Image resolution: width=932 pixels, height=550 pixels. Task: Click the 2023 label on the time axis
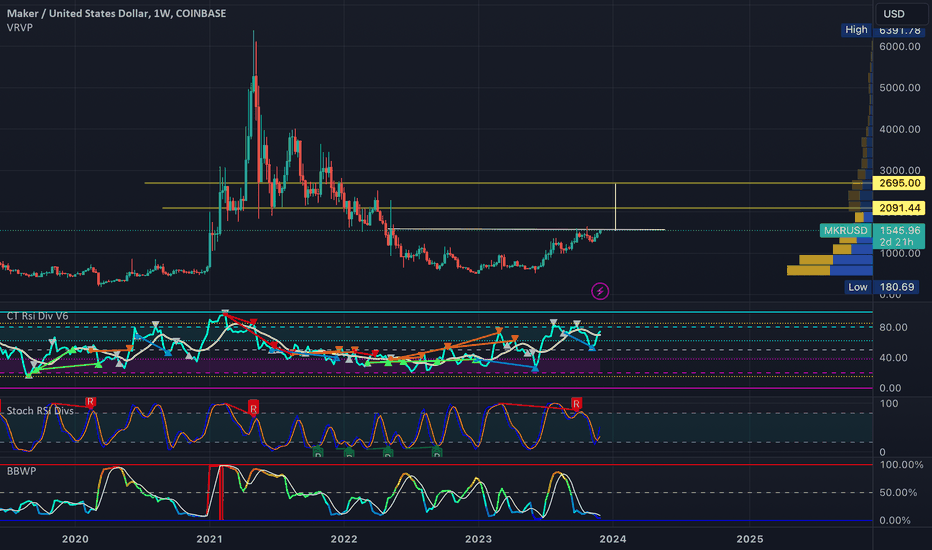(x=478, y=539)
